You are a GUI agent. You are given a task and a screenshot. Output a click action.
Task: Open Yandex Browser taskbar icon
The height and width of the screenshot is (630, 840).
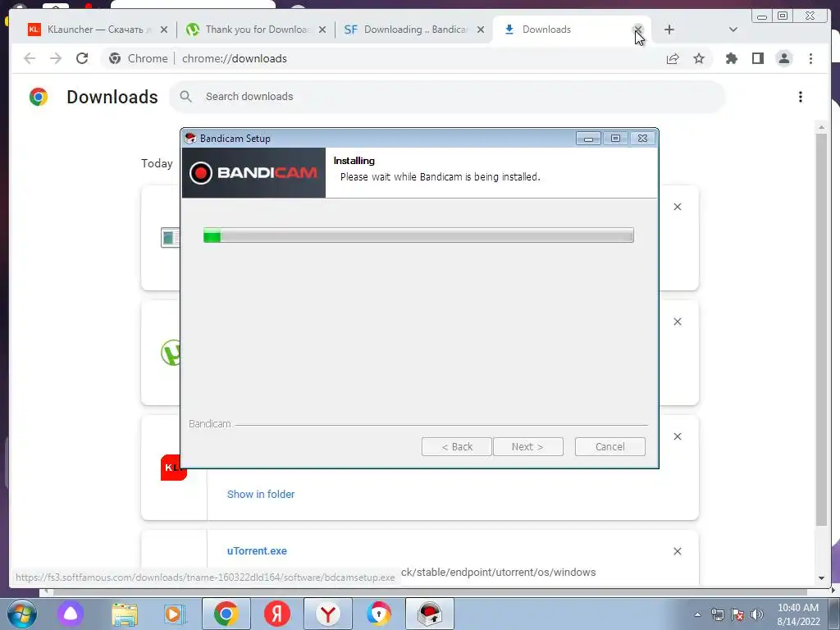tap(328, 614)
